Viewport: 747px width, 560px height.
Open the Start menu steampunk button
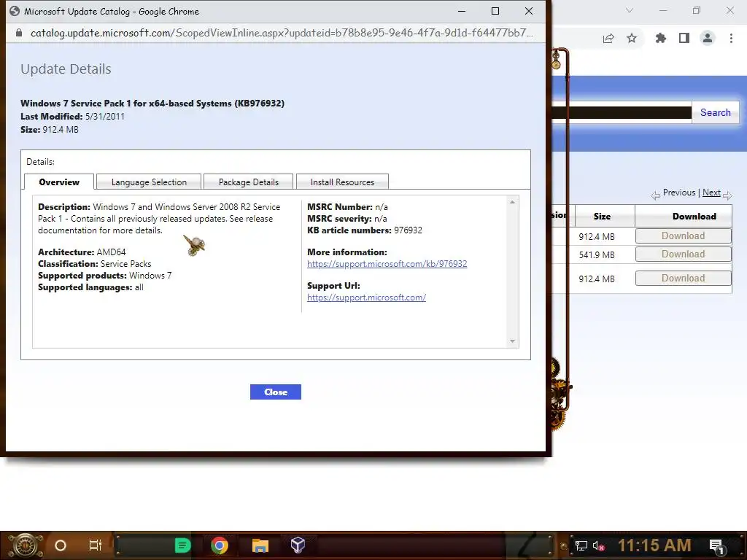coord(26,545)
